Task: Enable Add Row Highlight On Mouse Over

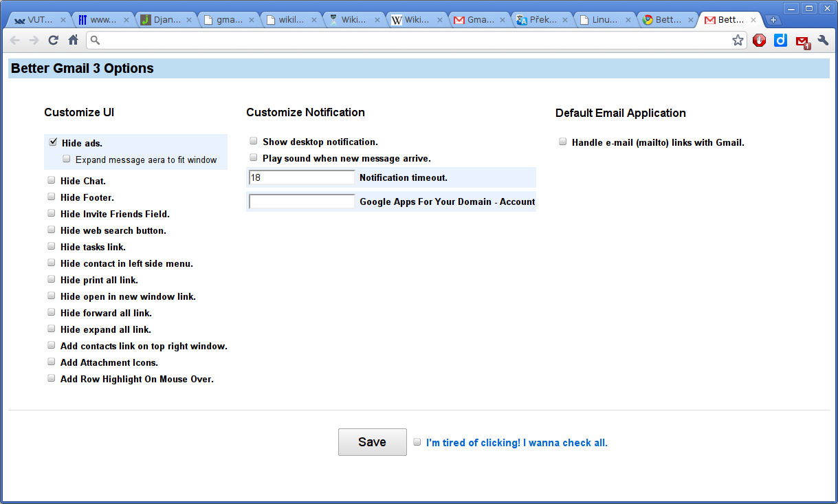Action: 52,378
